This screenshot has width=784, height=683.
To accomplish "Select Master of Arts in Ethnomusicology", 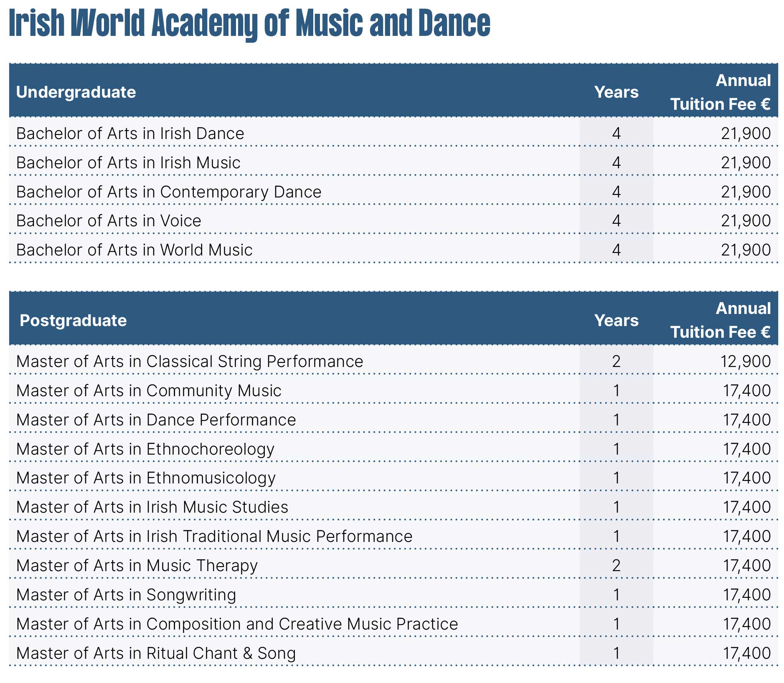I will 146,478.
